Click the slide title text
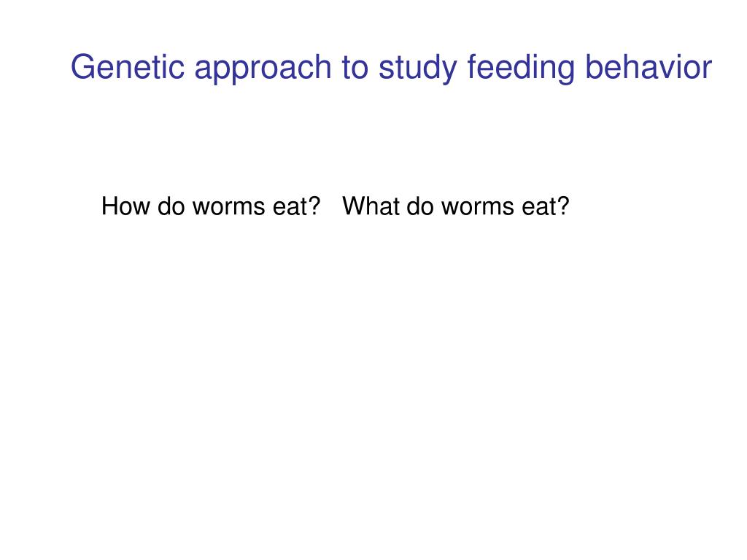 click(x=391, y=68)
